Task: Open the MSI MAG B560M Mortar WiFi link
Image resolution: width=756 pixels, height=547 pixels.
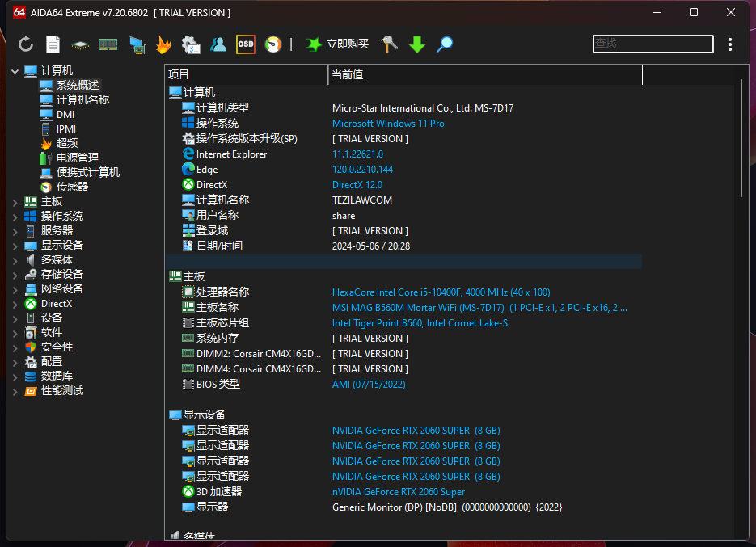Action: point(479,308)
